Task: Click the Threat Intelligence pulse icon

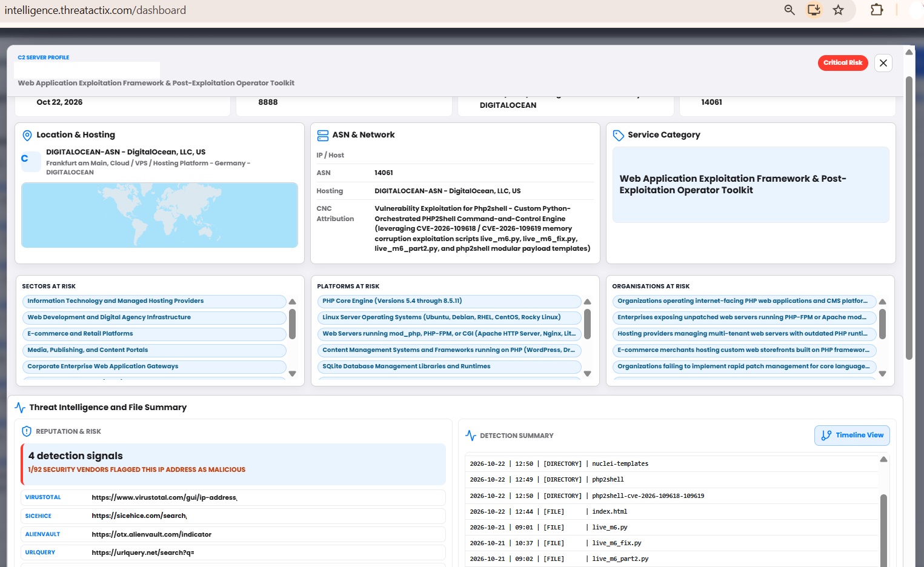Action: click(x=20, y=408)
